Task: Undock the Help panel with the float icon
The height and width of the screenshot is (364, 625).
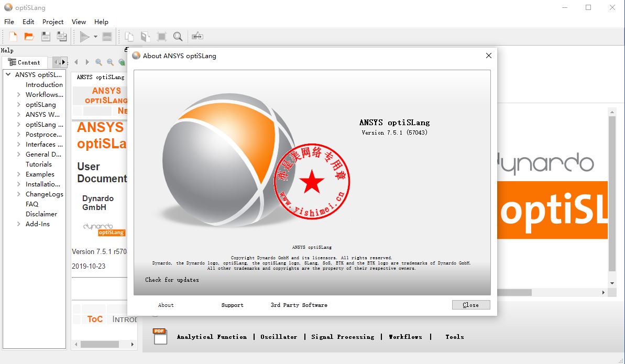Action: coord(126,50)
